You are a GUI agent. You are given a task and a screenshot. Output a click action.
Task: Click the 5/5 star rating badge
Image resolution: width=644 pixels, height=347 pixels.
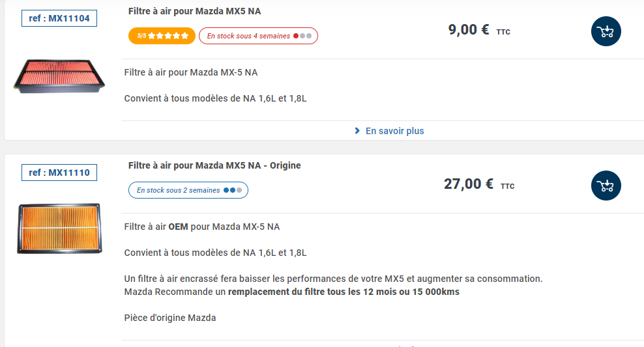pos(162,36)
